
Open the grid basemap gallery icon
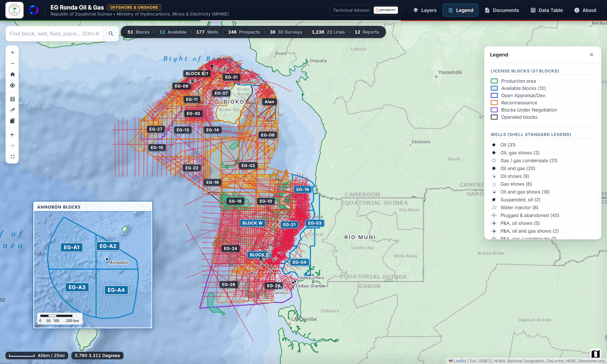click(x=12, y=99)
